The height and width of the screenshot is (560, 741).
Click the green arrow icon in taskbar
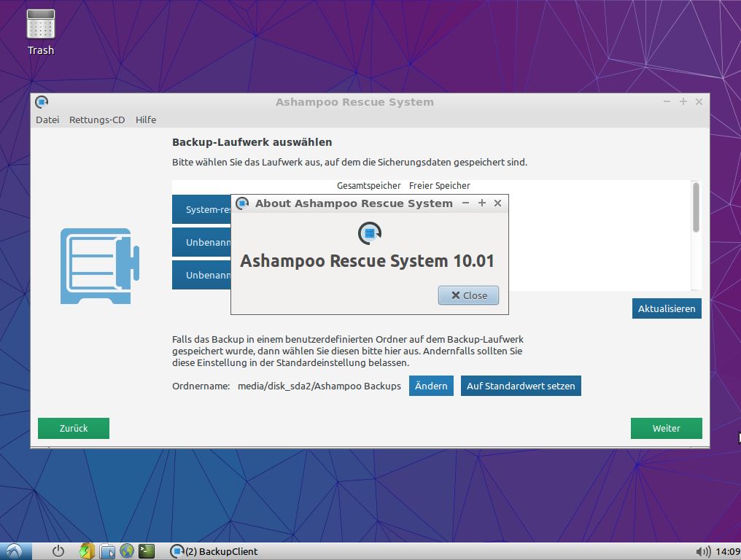pos(87,551)
